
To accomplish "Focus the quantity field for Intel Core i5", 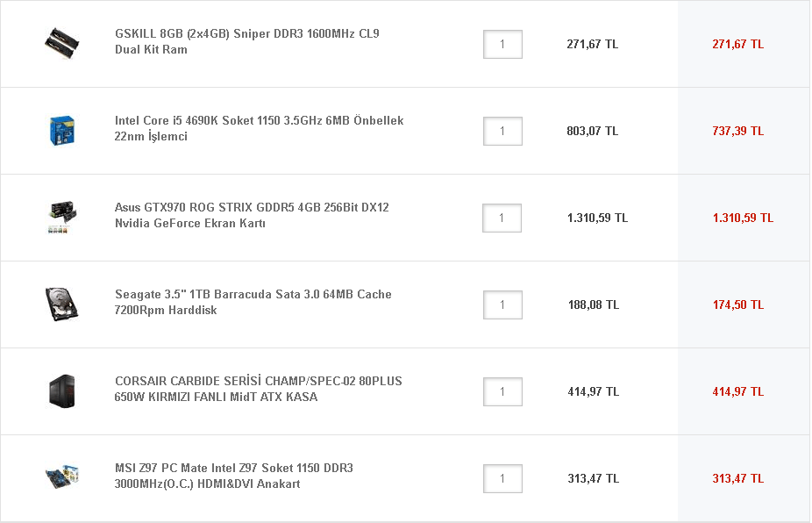I will pos(502,131).
